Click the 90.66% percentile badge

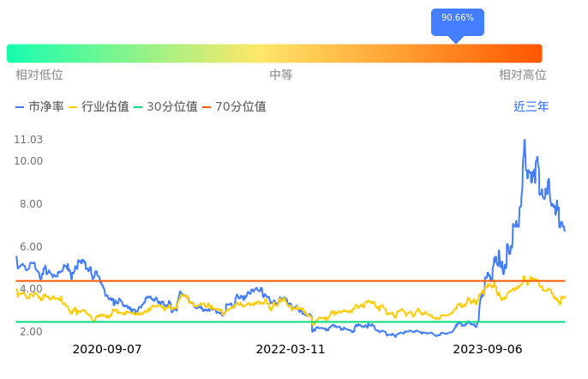(457, 18)
